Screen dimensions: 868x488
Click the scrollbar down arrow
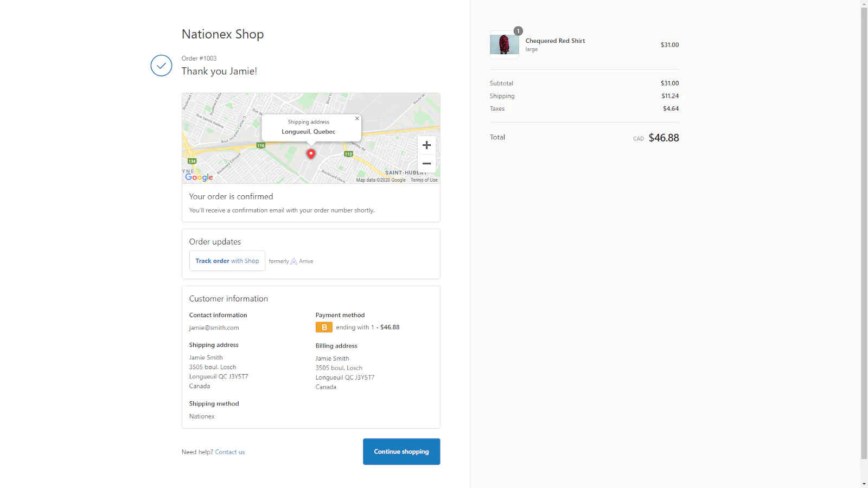click(x=864, y=484)
